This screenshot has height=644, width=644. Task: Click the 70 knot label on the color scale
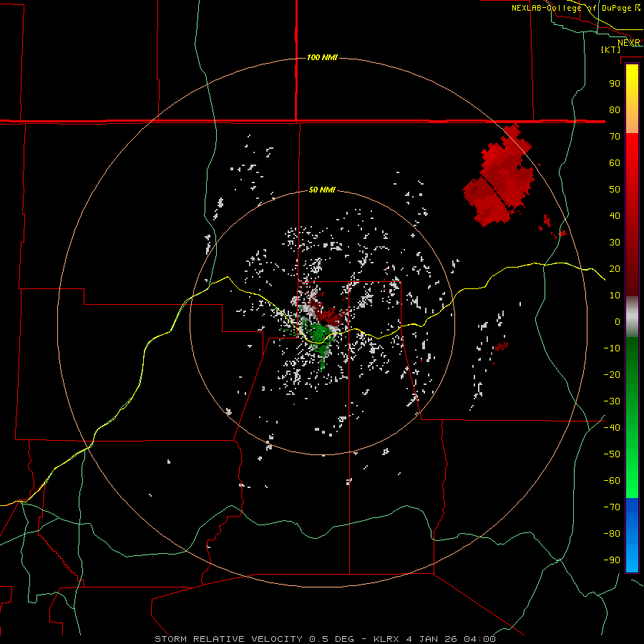pos(615,137)
